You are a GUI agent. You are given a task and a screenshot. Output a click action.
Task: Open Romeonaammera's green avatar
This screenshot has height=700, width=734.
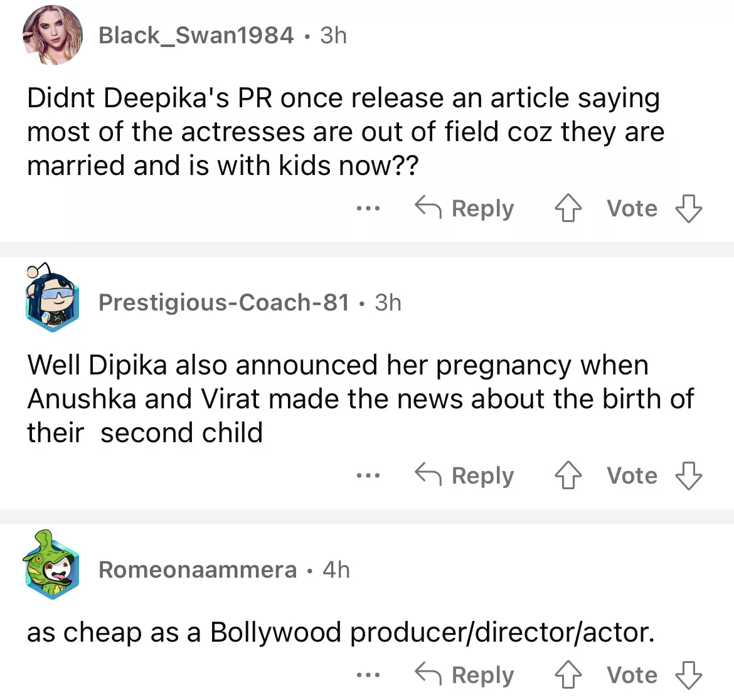pyautogui.click(x=52, y=566)
